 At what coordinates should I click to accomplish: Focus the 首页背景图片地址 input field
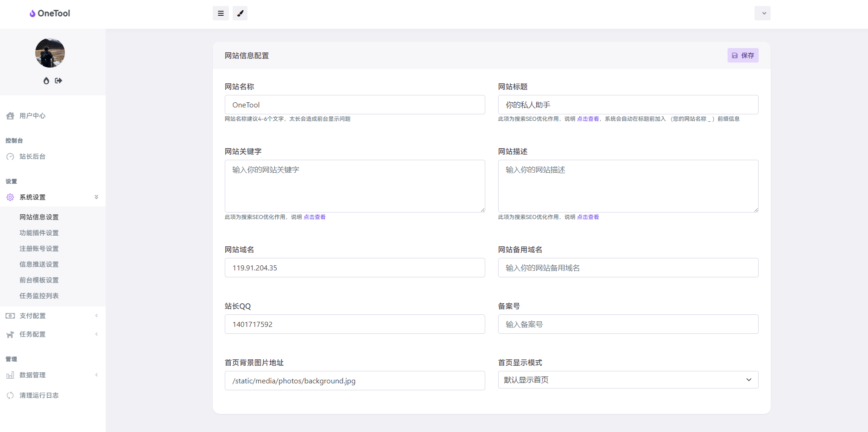[355, 381]
